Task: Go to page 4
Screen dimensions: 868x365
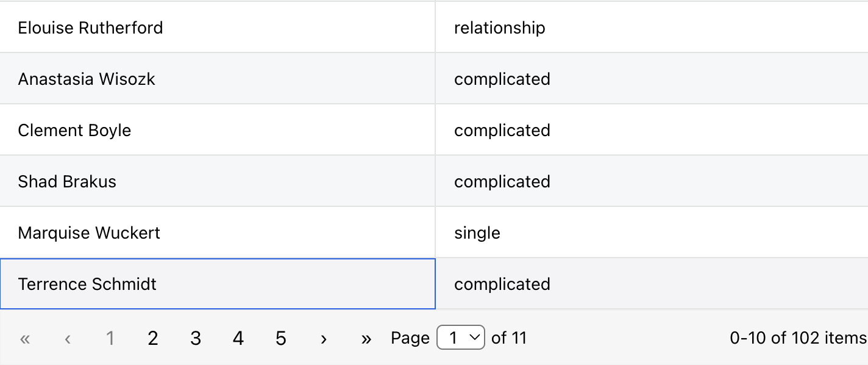Action: click(238, 338)
